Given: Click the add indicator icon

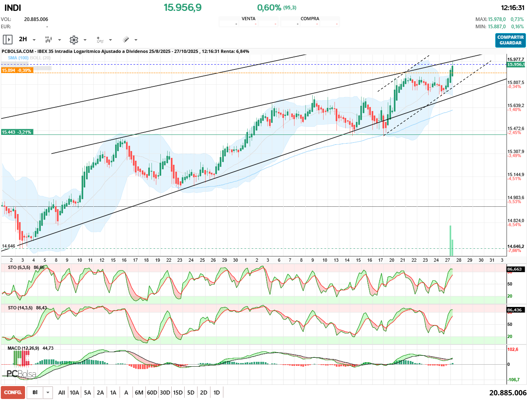Looking at the screenshot, I should pos(100,40).
